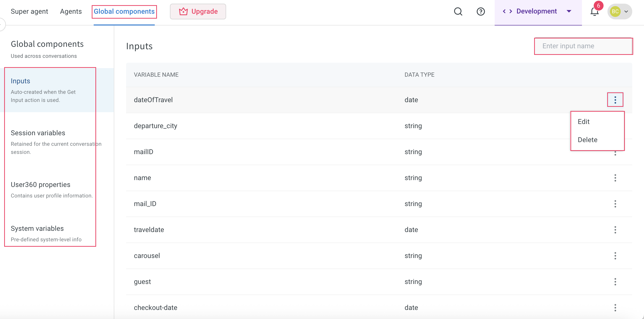The width and height of the screenshot is (644, 319).
Task: Click the Upgrade button
Action: click(198, 12)
